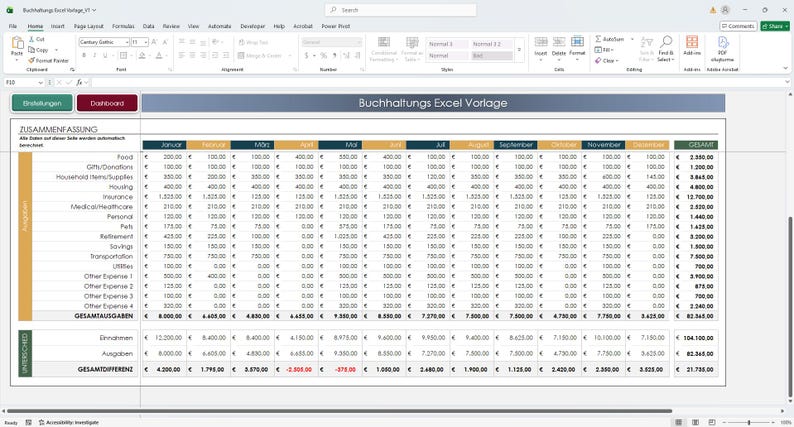The height and width of the screenshot is (427, 794).
Task: Open the General number format dropdown
Action: pyautogui.click(x=359, y=42)
